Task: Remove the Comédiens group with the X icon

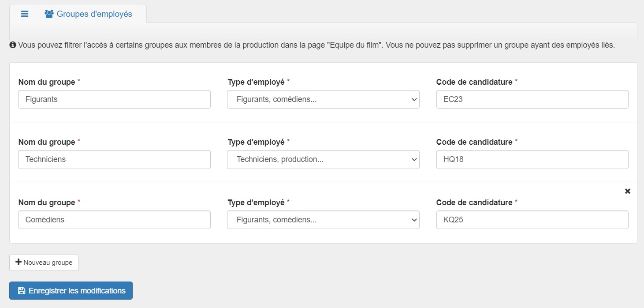Action: point(628,191)
